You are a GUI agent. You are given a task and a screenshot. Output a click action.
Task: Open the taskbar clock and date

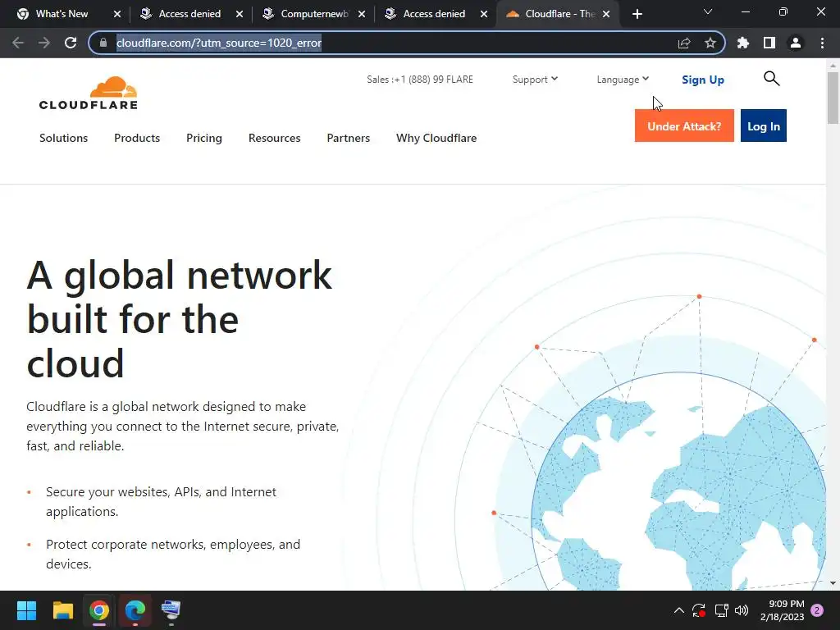[x=782, y=610]
